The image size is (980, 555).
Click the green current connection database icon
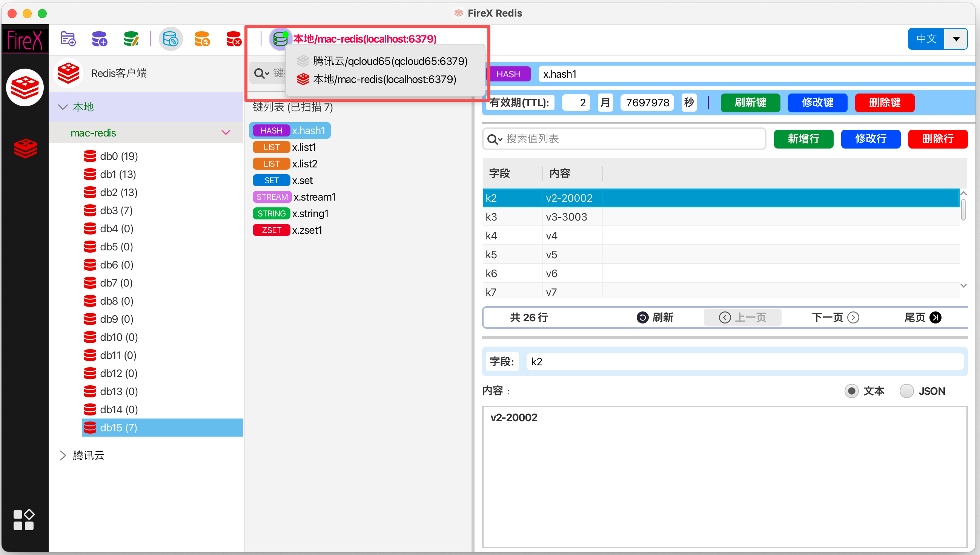[x=280, y=39]
